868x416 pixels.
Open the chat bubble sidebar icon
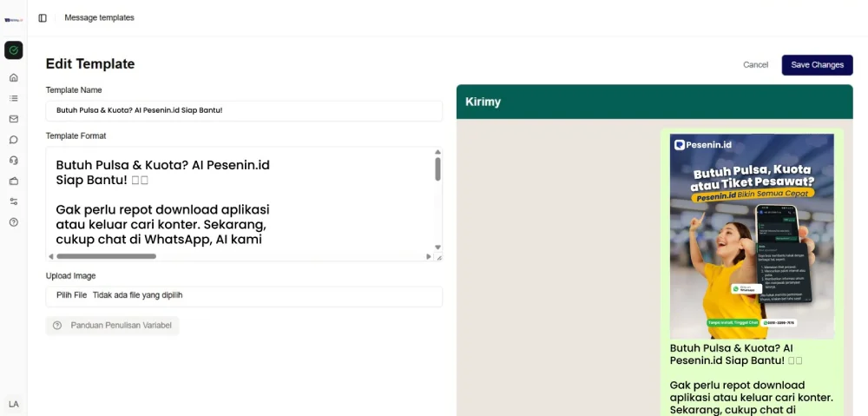[14, 140]
